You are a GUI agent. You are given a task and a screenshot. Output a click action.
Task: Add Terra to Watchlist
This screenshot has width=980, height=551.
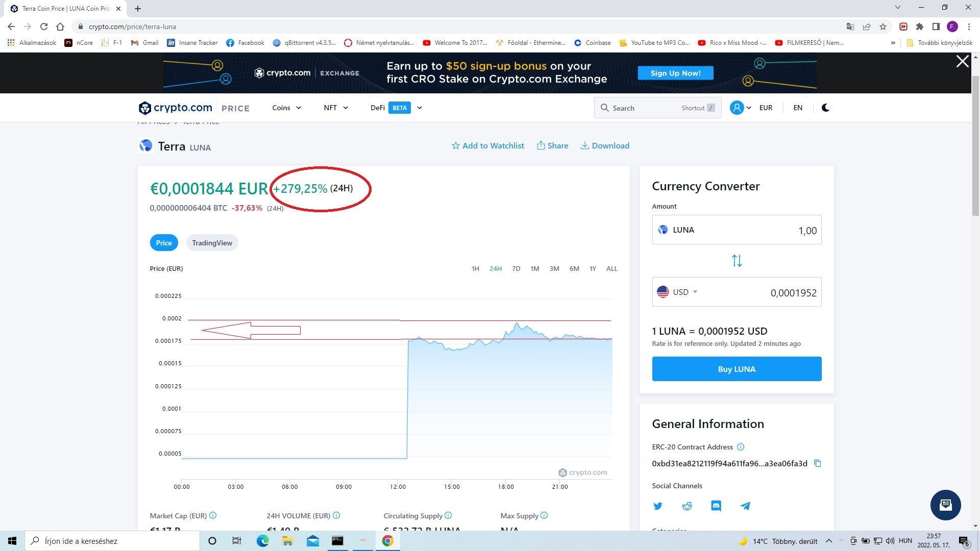coord(488,145)
